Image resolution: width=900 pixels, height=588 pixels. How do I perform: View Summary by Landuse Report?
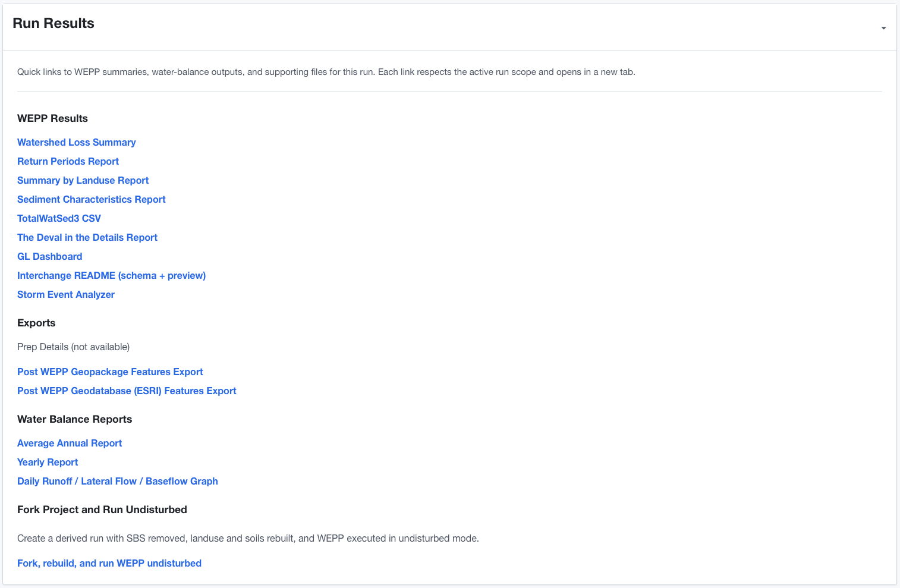coord(83,180)
